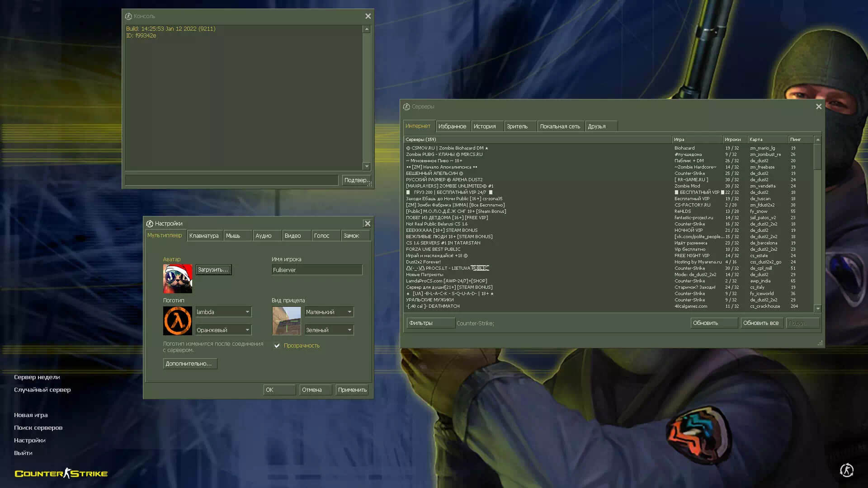The image size is (868, 488).
Task: Click the Half-Life icon in bottom-right corner
Action: [847, 470]
